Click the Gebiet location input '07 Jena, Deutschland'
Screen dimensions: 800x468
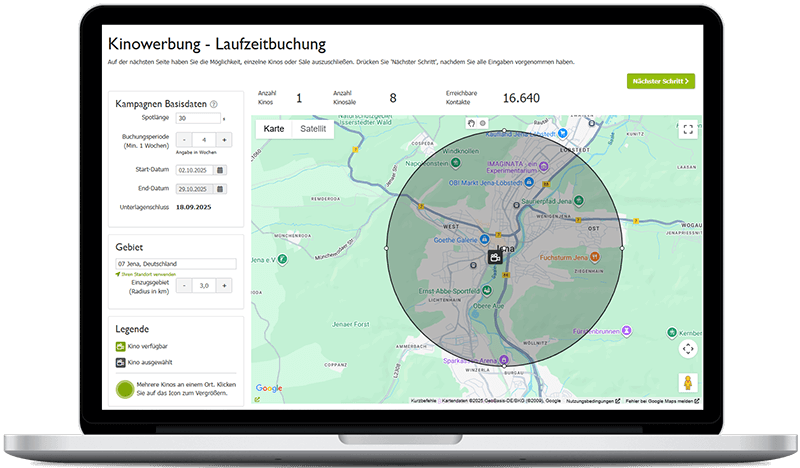(x=176, y=264)
